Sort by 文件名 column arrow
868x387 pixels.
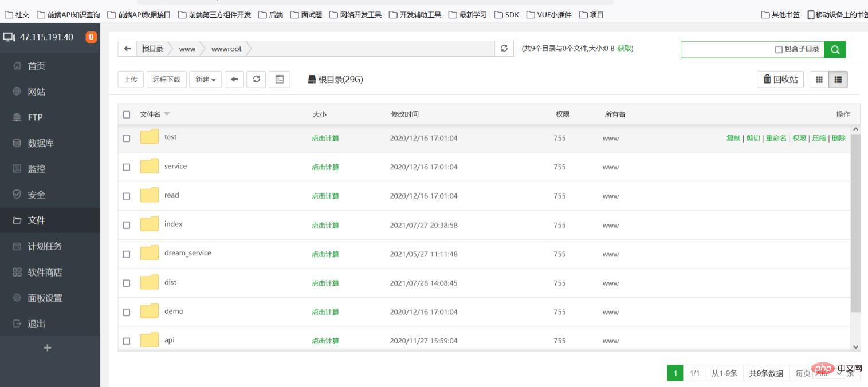click(167, 114)
